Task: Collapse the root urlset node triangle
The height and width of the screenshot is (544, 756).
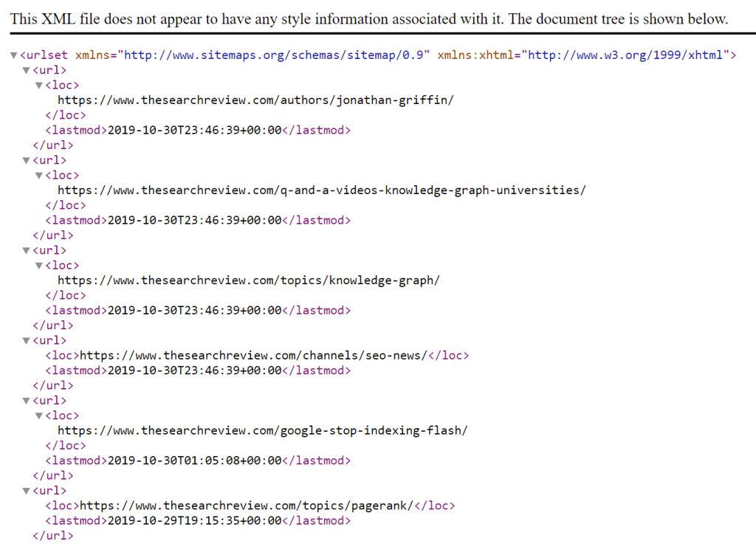Action: click(14, 55)
